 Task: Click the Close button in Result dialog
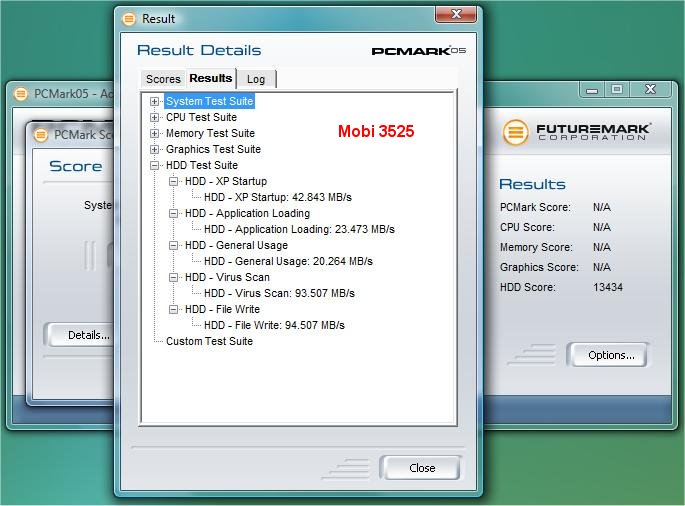tap(422, 468)
